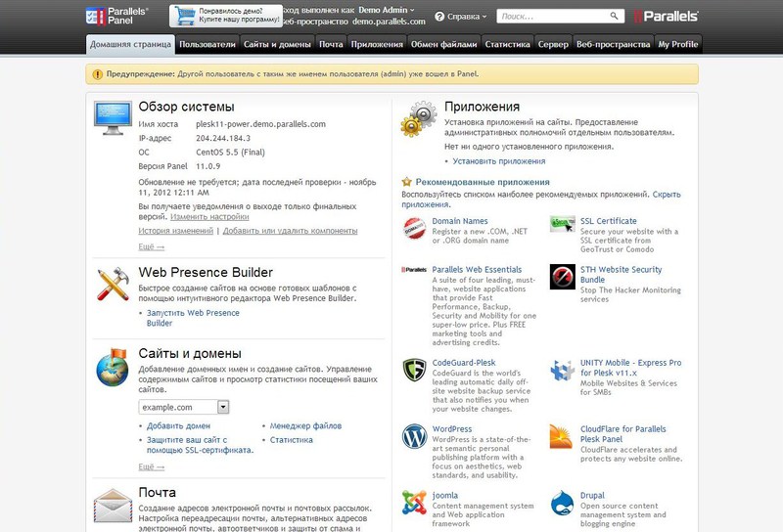Open the Joomla app link
The width and height of the screenshot is (783, 532).
click(x=445, y=496)
